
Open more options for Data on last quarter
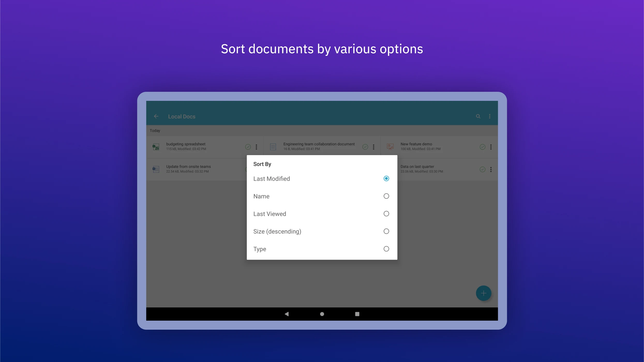pos(491,169)
